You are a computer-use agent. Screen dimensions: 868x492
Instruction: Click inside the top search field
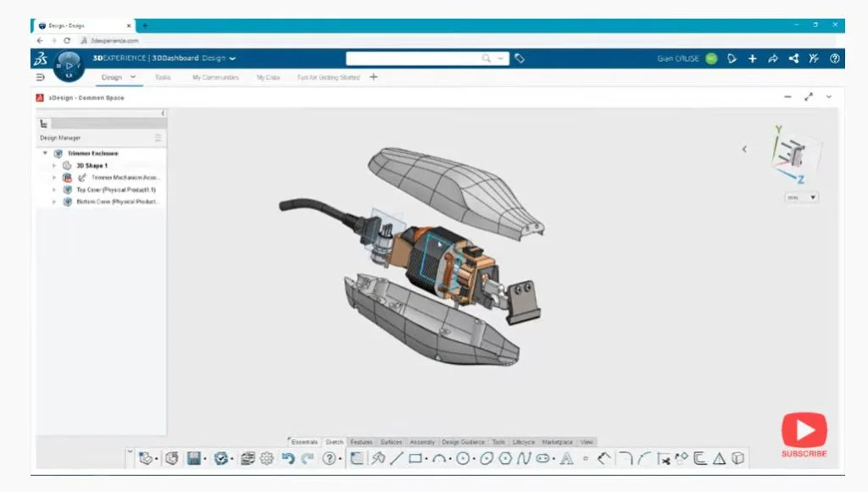tap(424, 58)
